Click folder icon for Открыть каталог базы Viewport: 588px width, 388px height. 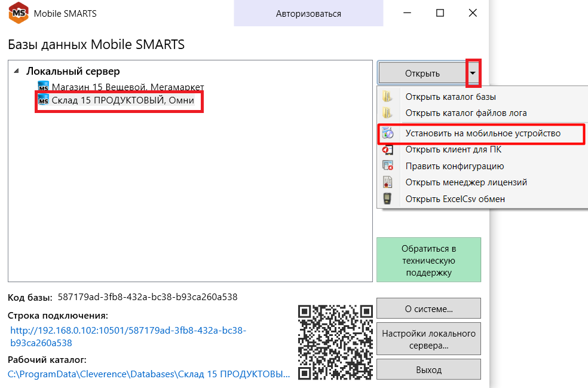[x=387, y=97]
